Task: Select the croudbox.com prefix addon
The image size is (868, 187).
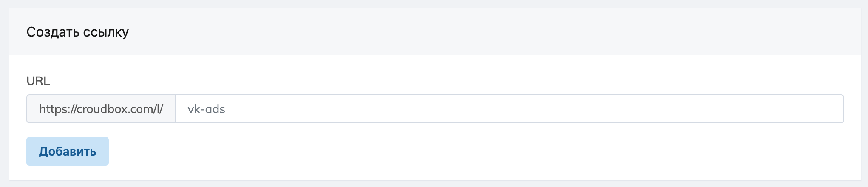Action: [101, 109]
